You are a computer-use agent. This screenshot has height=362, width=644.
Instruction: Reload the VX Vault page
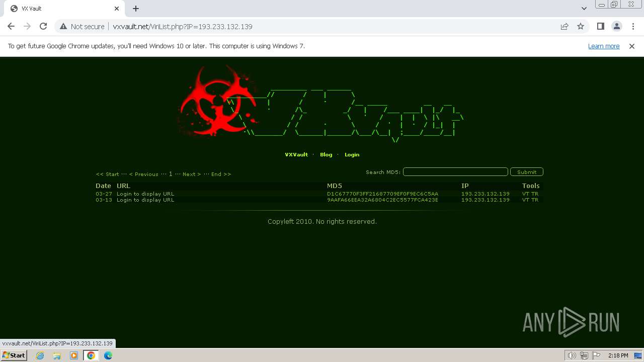click(x=43, y=26)
